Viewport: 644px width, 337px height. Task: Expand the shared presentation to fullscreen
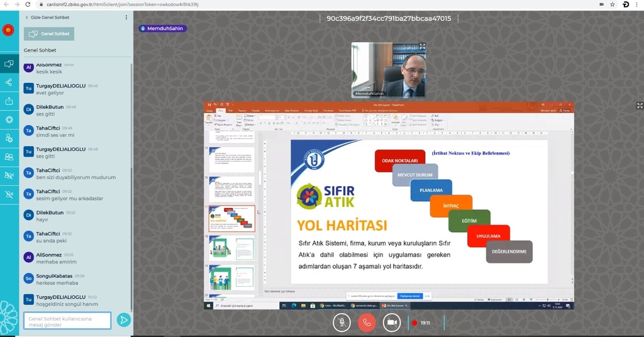point(640,106)
